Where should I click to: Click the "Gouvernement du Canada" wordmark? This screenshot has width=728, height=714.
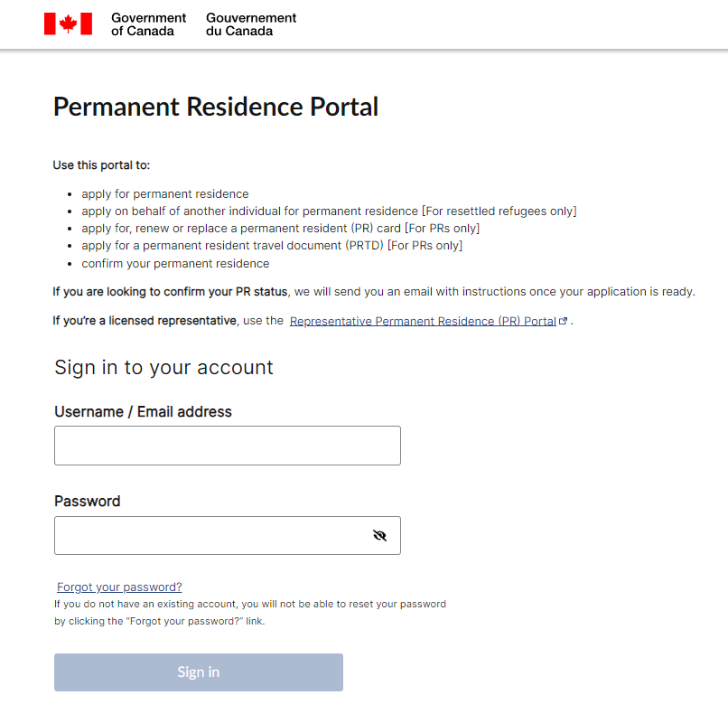tap(251, 24)
